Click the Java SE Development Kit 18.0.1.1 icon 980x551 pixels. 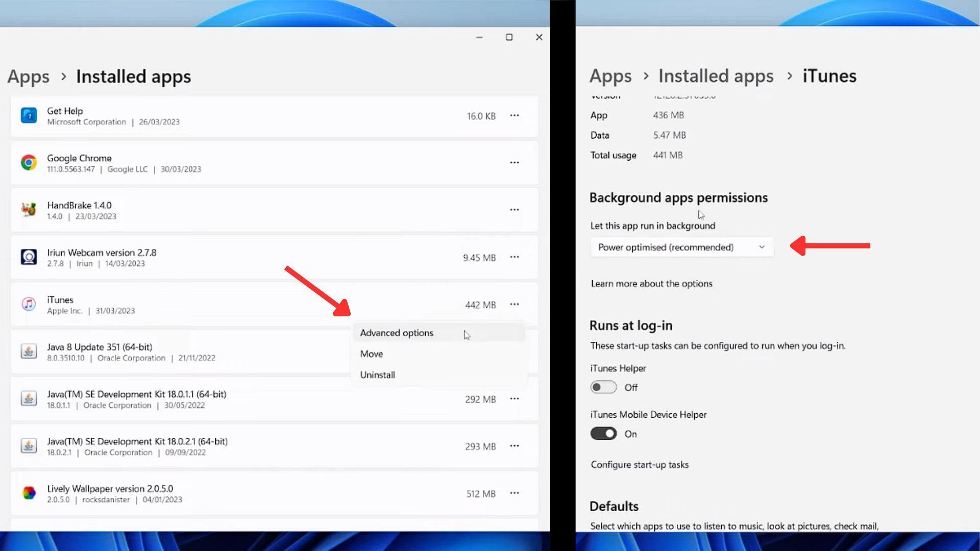29,398
